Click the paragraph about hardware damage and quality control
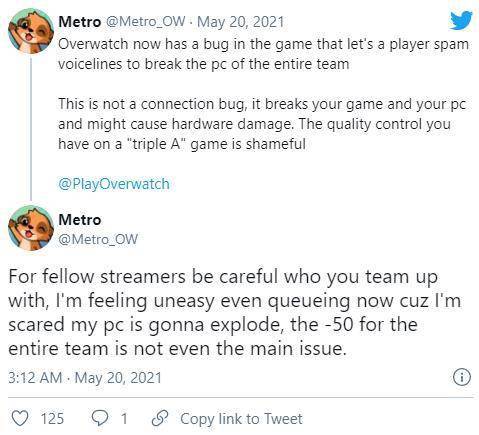479x435 pixels. [x=262, y=124]
